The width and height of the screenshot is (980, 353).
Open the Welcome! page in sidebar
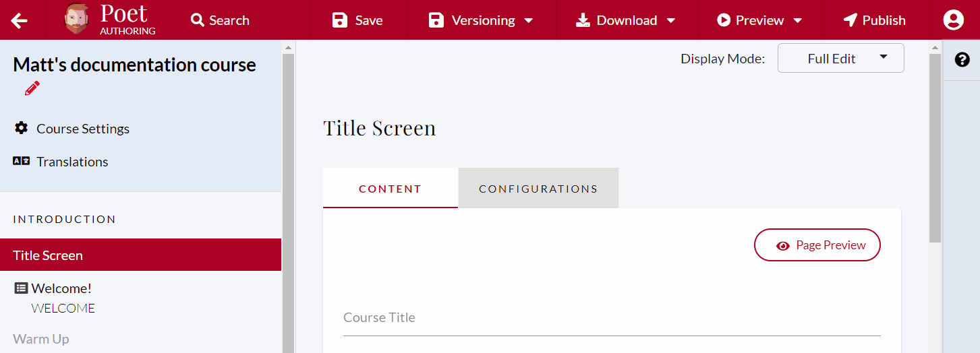click(61, 288)
